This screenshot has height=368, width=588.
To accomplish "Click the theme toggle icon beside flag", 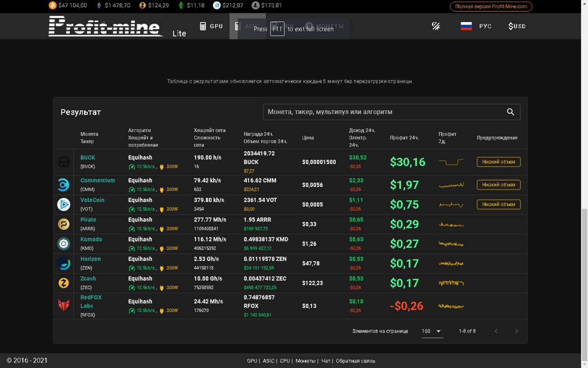I will click(436, 26).
